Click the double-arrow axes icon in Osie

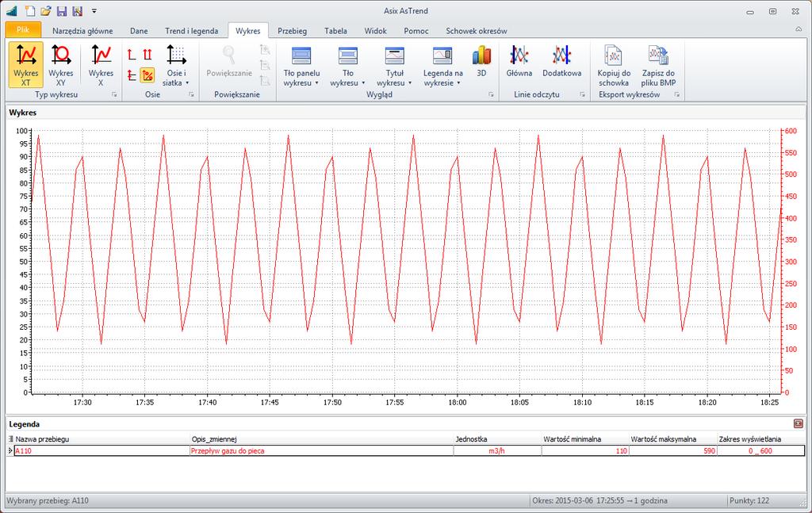tap(147, 54)
